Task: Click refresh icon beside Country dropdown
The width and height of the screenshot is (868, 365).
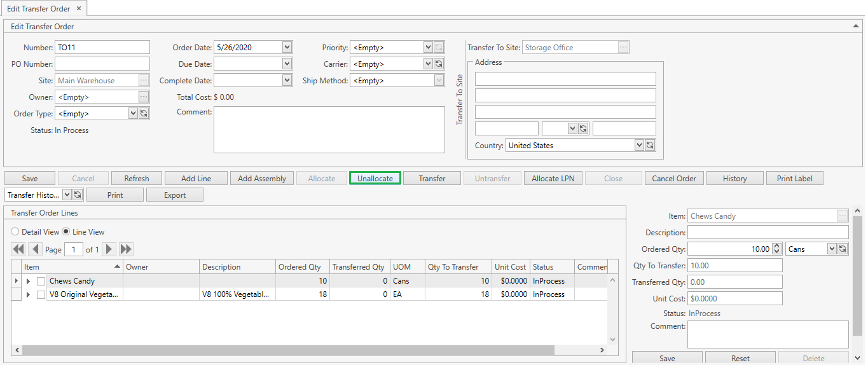Action: (x=649, y=146)
